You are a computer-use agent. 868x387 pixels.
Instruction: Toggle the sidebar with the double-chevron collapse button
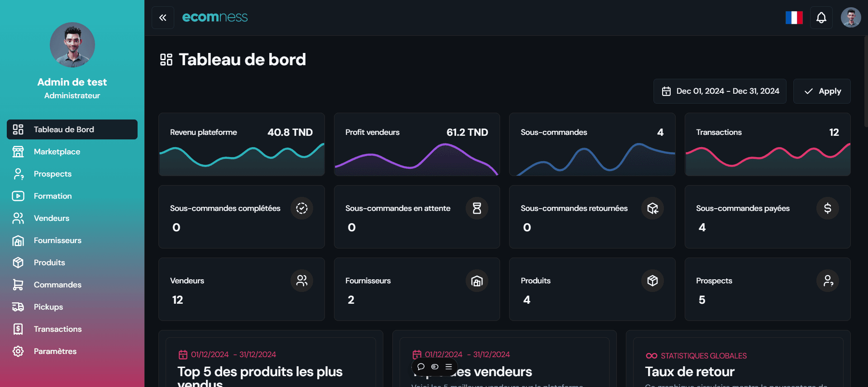162,17
